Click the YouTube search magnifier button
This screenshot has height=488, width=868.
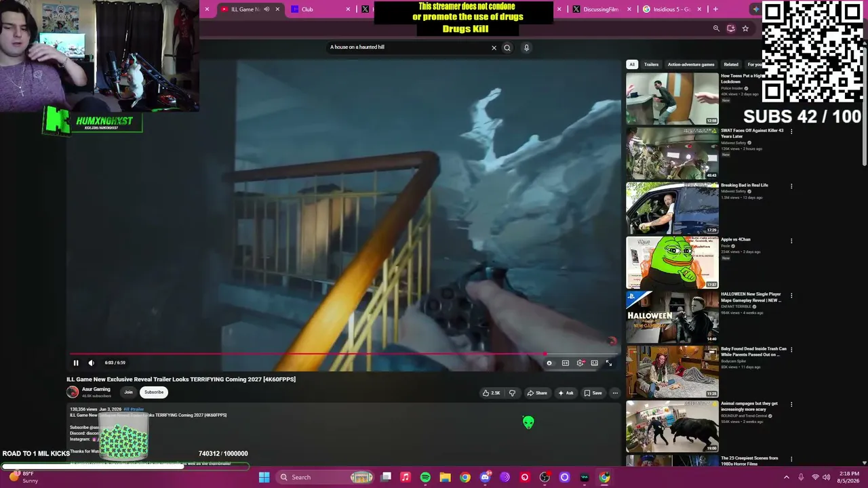[x=507, y=47]
